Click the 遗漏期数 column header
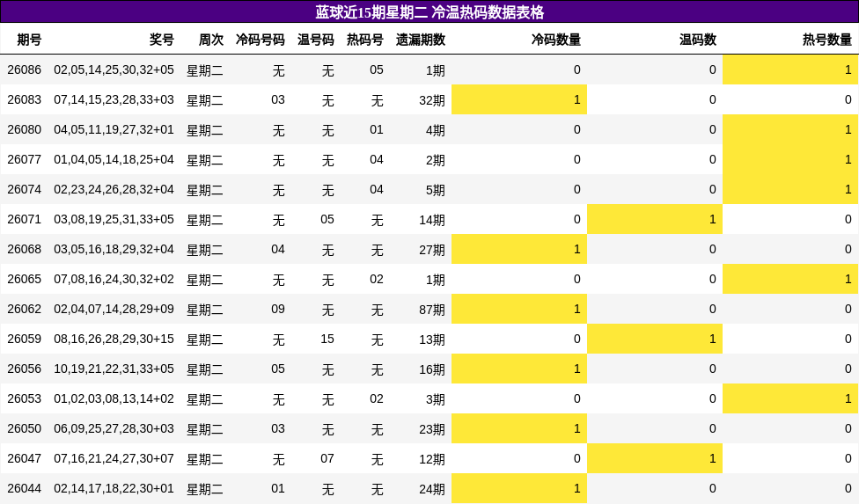Screen dimensions: 859x504 pos(421,40)
